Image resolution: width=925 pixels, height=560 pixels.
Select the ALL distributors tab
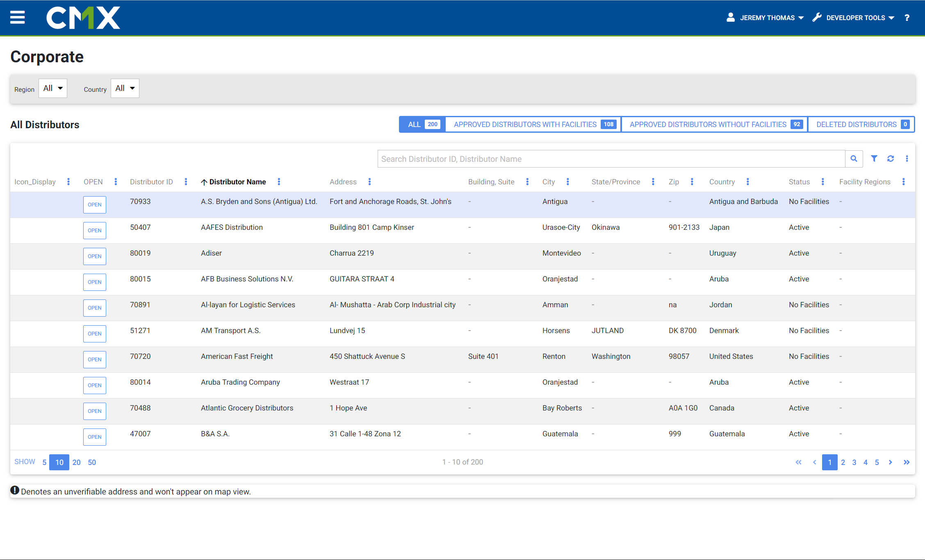(423, 125)
